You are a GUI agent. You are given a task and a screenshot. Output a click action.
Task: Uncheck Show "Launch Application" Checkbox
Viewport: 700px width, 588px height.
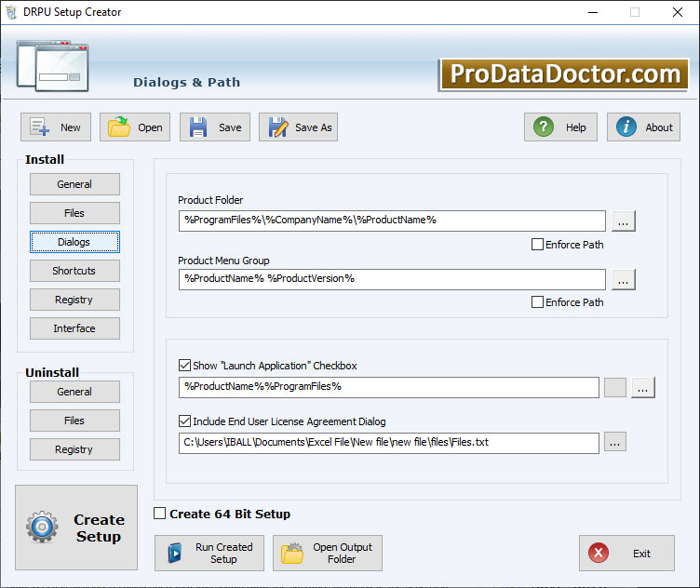pyautogui.click(x=184, y=366)
